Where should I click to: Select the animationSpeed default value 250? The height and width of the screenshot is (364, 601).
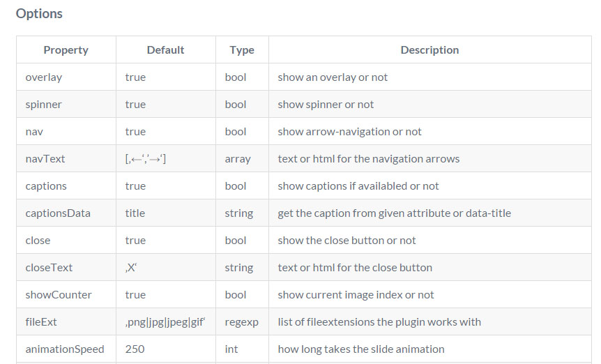click(x=135, y=349)
